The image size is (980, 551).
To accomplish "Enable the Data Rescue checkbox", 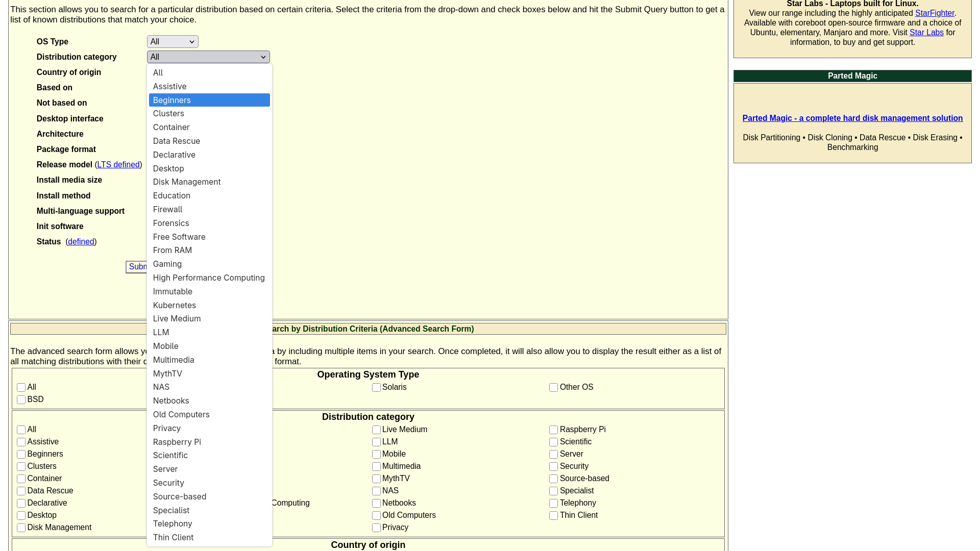I will pyautogui.click(x=21, y=491).
